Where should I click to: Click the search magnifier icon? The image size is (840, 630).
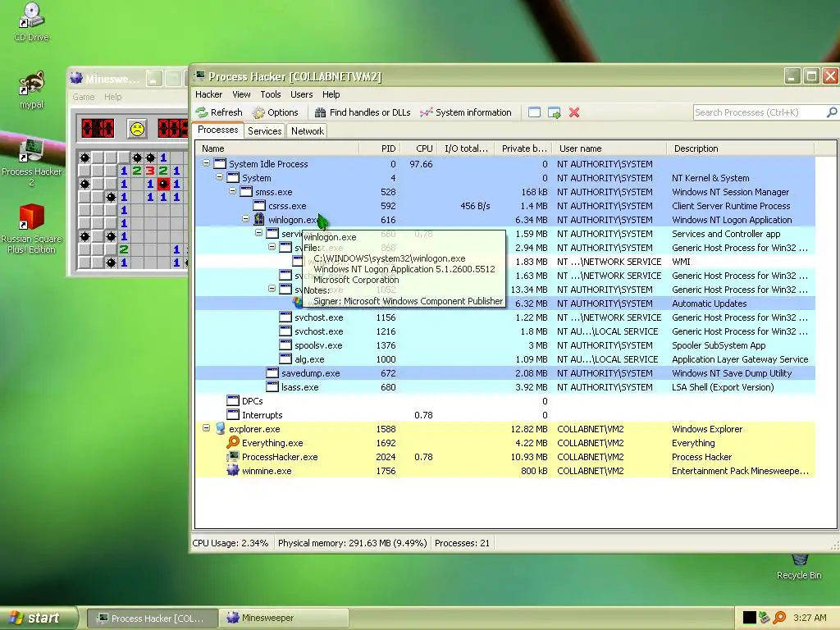point(832,112)
